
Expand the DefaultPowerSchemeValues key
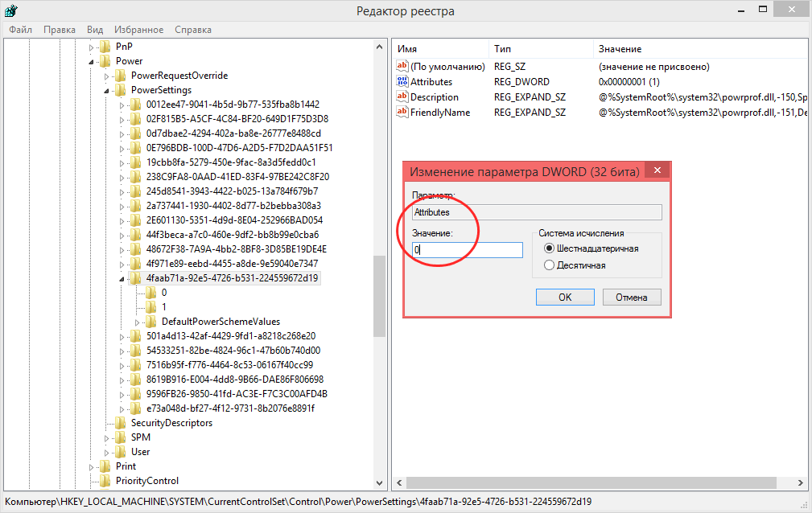[138, 322]
